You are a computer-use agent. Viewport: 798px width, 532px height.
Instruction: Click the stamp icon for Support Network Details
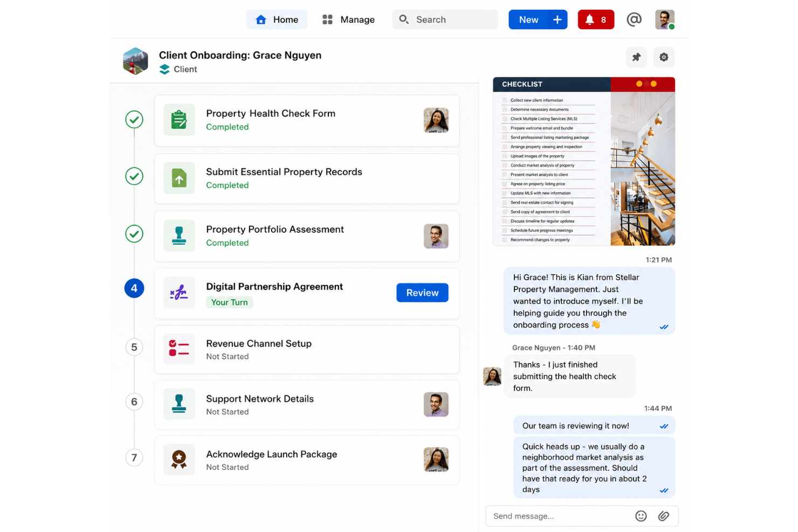pyautogui.click(x=179, y=404)
